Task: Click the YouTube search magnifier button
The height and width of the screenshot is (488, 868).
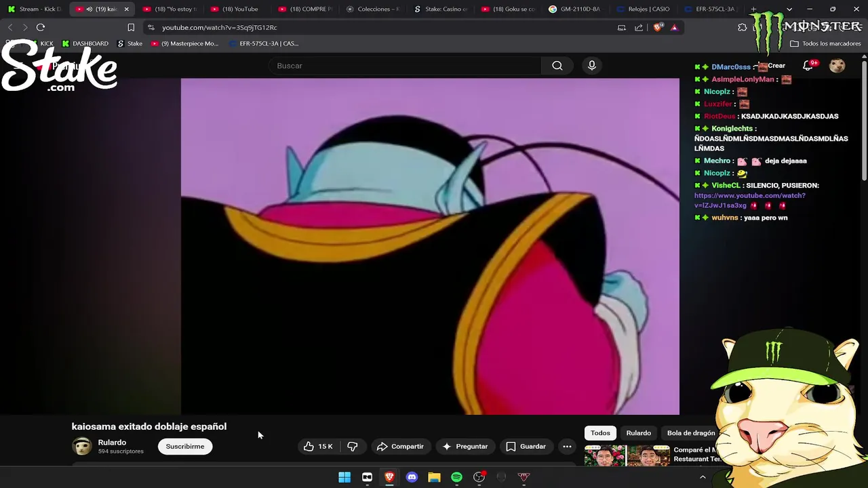Action: pyautogui.click(x=557, y=66)
